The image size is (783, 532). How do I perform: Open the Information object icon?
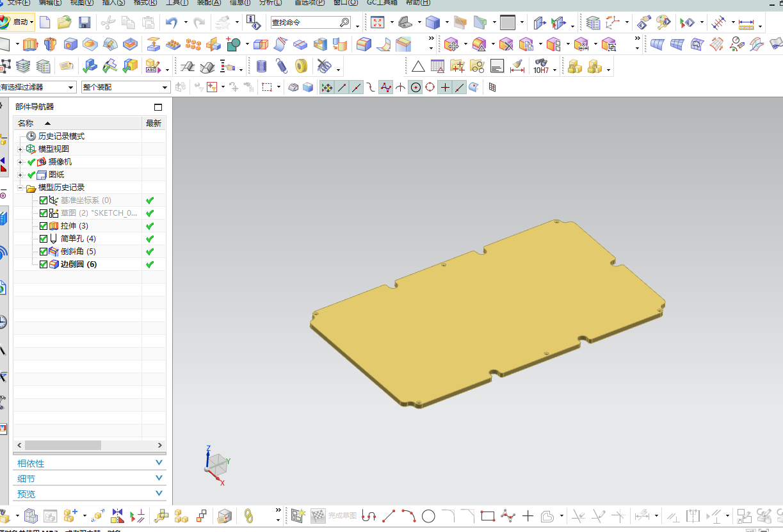point(254,22)
